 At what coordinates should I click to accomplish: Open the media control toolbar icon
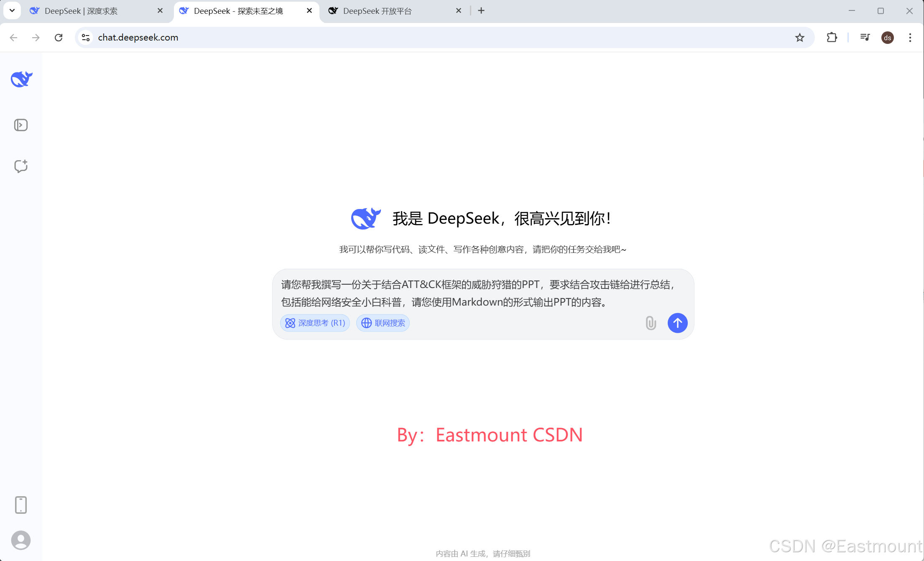pos(865,38)
